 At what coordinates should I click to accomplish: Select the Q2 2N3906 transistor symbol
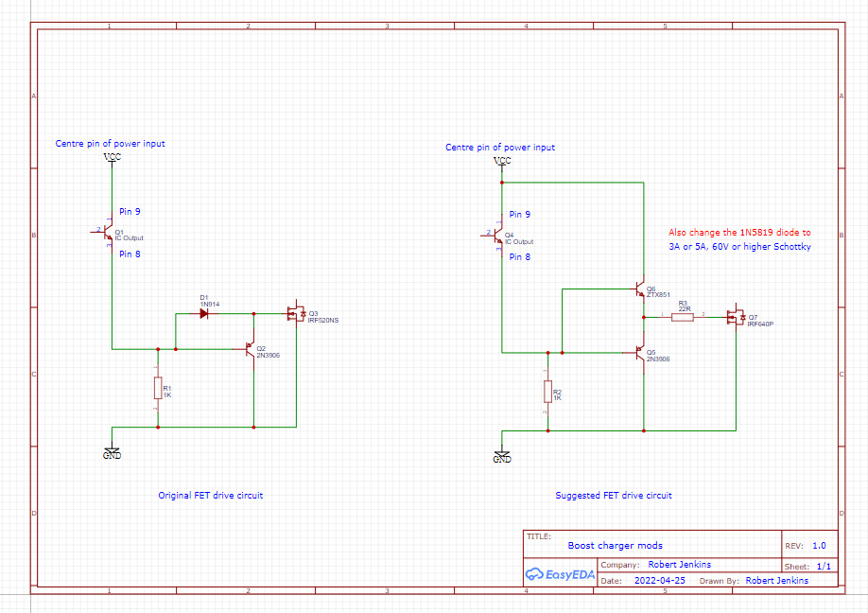coord(249,349)
